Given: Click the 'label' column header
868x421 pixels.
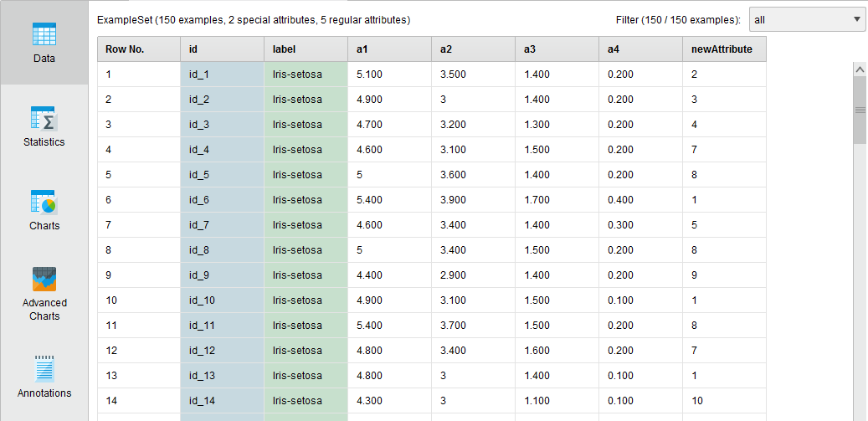Looking at the screenshot, I should 306,49.
